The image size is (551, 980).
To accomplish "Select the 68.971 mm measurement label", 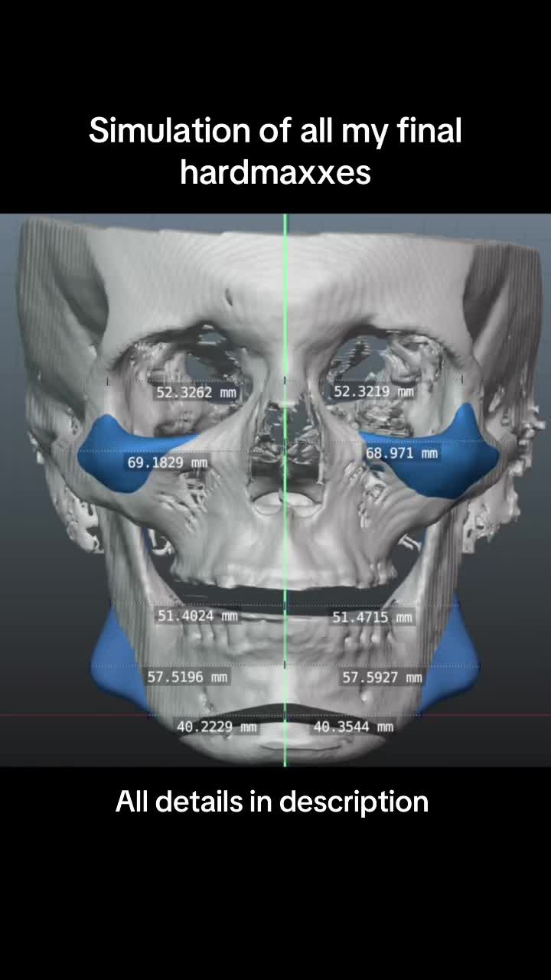I will [x=402, y=453].
